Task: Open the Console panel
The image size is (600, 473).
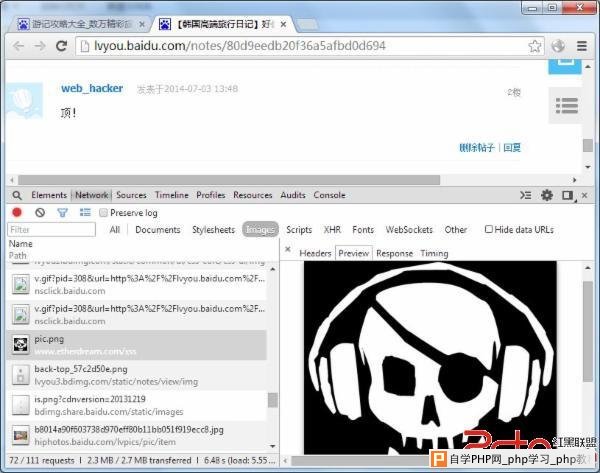Action: tap(329, 195)
